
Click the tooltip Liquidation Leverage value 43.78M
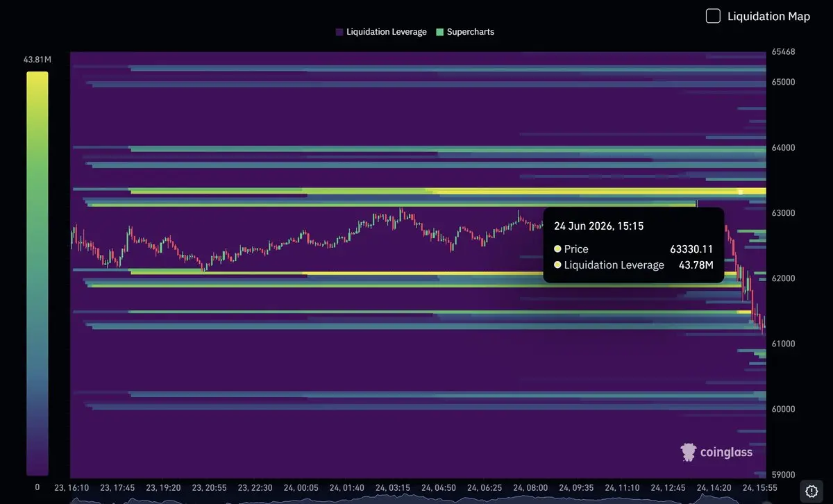696,264
